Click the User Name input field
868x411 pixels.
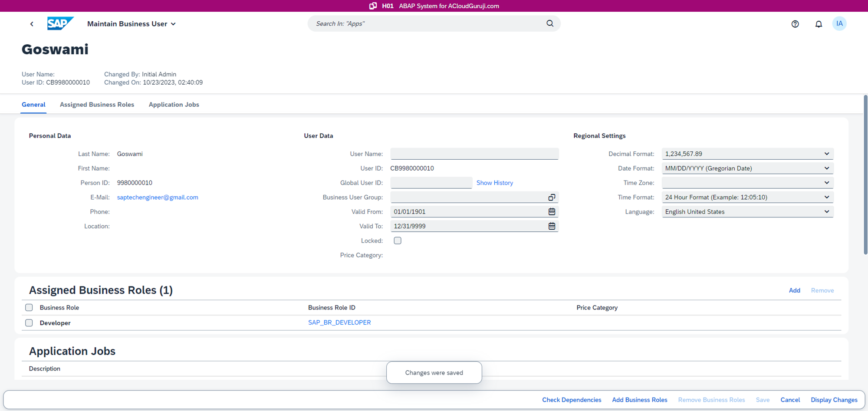click(x=474, y=154)
